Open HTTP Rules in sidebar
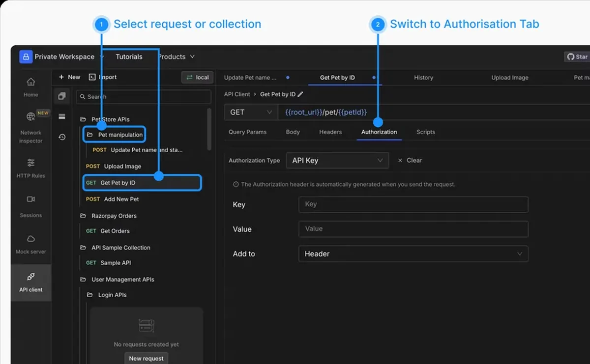The width and height of the screenshot is (590, 364). click(x=30, y=168)
